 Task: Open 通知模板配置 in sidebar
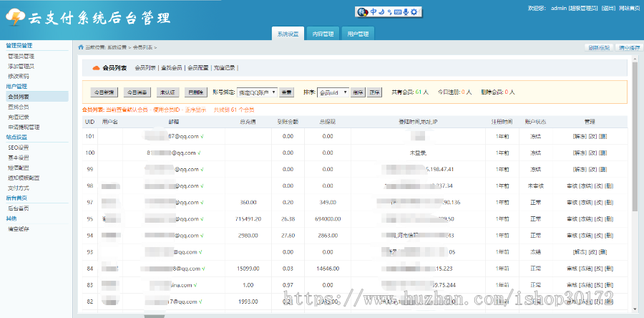pyautogui.click(x=24, y=178)
